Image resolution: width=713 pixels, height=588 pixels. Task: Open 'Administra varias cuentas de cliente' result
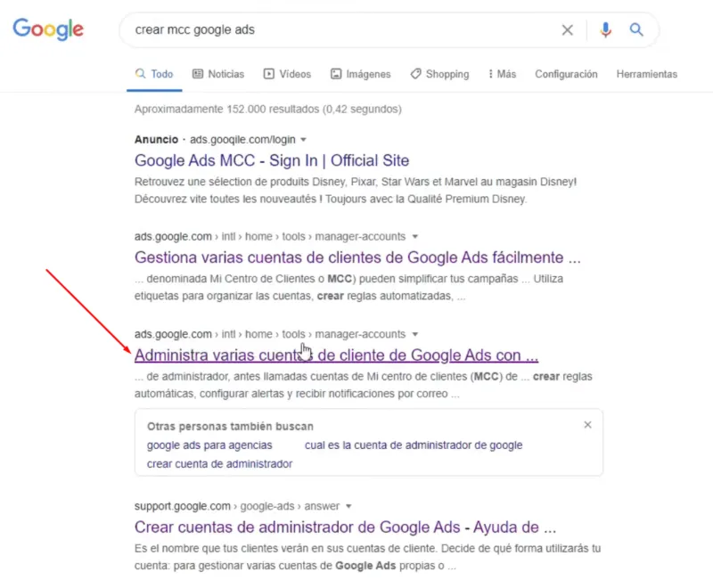pyautogui.click(x=336, y=355)
